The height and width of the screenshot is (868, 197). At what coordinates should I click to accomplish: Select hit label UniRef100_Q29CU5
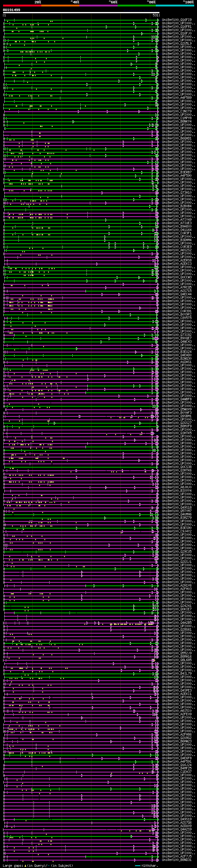tap(177, 551)
